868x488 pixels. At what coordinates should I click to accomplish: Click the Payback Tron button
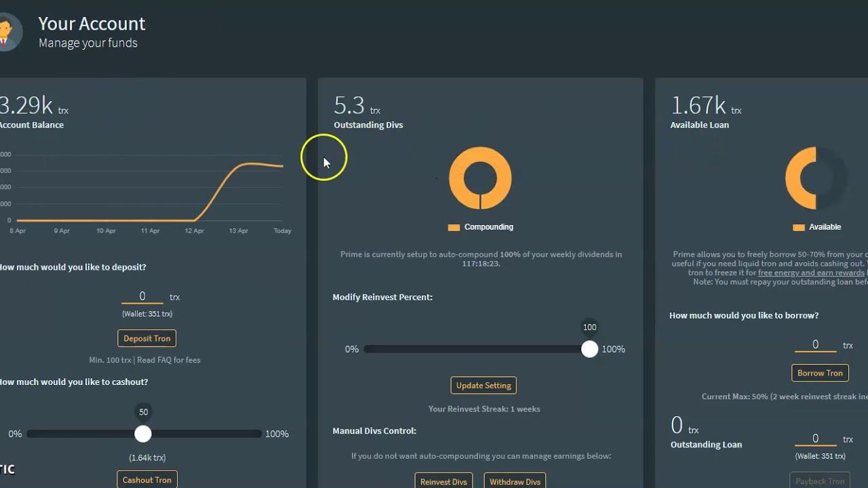click(820, 481)
